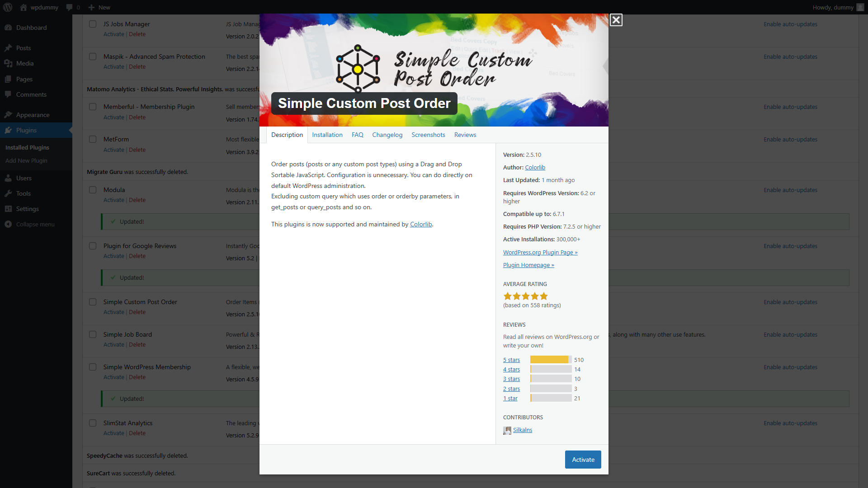Click the Settings sliders icon in sidebar
Image resolution: width=868 pixels, height=488 pixels.
point(8,209)
